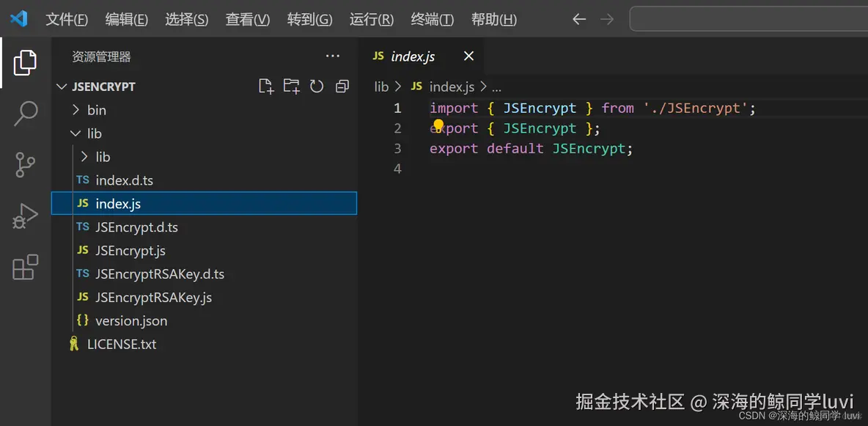The width and height of the screenshot is (868, 426).
Task: Open LICENSE.txt file
Action: tap(205, 344)
